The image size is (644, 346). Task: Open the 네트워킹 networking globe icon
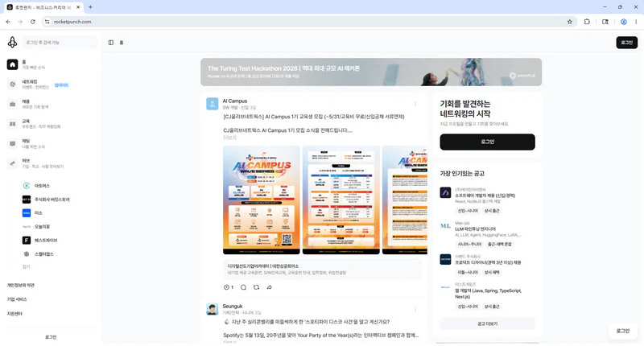12,84
